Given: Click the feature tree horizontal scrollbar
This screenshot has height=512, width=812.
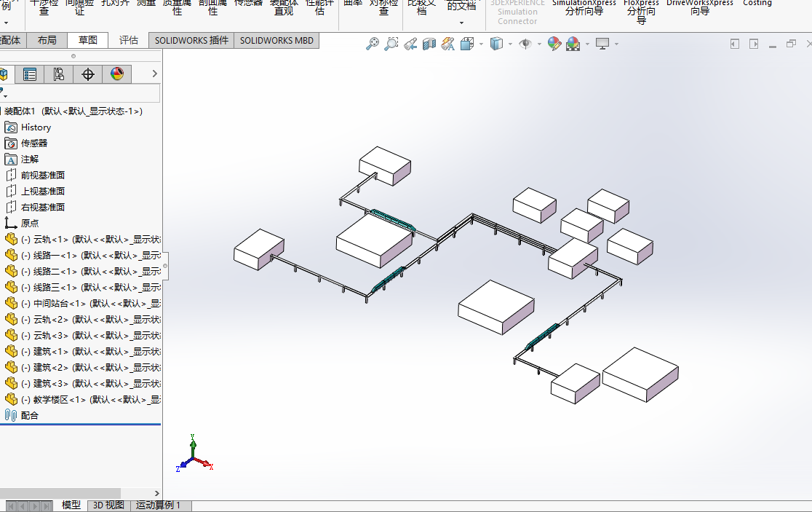Looking at the screenshot, I should [60, 493].
